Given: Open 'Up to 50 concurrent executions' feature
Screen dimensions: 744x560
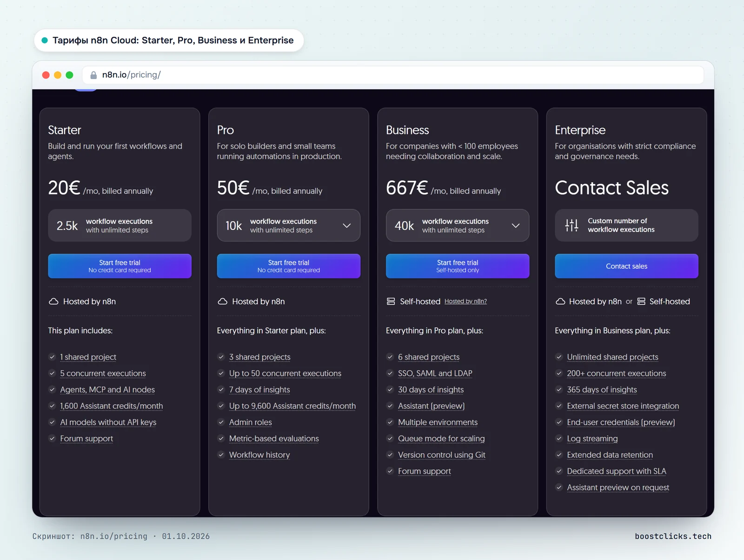Looking at the screenshot, I should pos(285,373).
